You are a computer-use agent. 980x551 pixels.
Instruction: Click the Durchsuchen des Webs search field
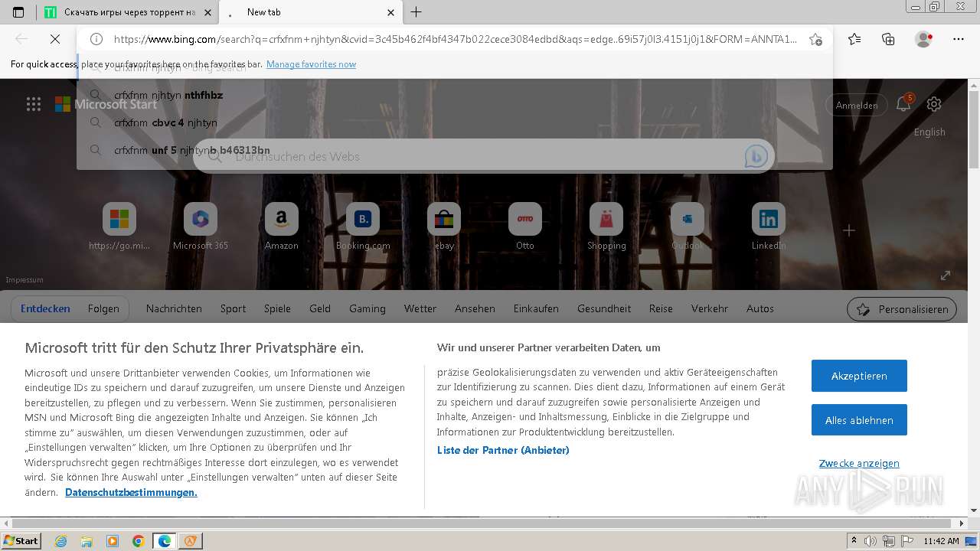click(484, 156)
